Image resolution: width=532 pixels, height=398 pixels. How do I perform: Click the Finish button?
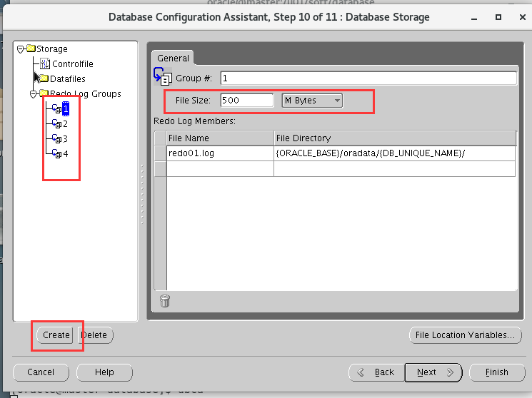(x=497, y=372)
